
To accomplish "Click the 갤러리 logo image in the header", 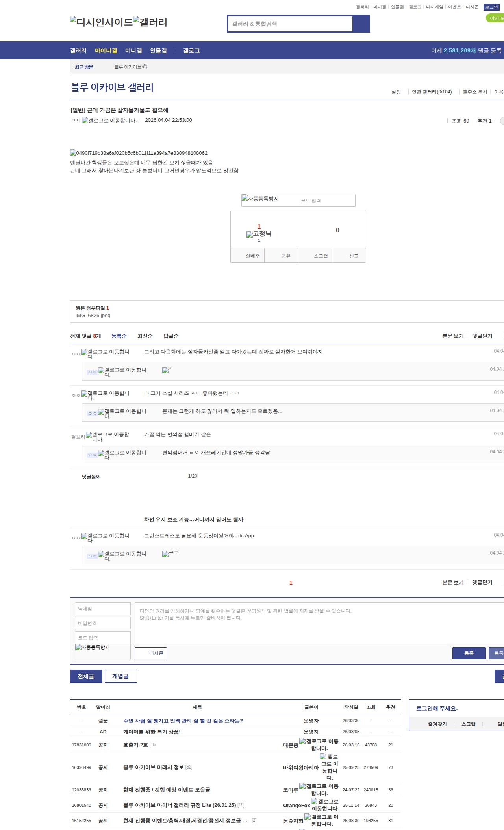I will tap(150, 22).
